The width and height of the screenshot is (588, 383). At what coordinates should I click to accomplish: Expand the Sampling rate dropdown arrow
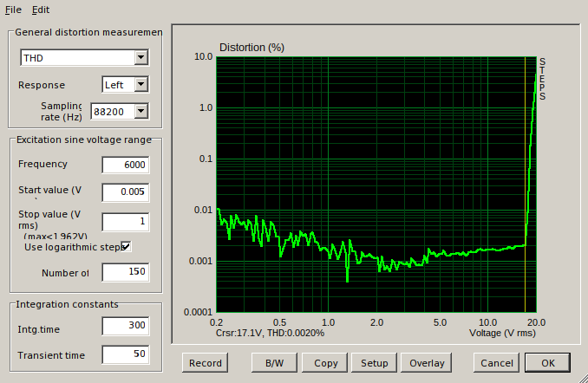[x=141, y=111]
